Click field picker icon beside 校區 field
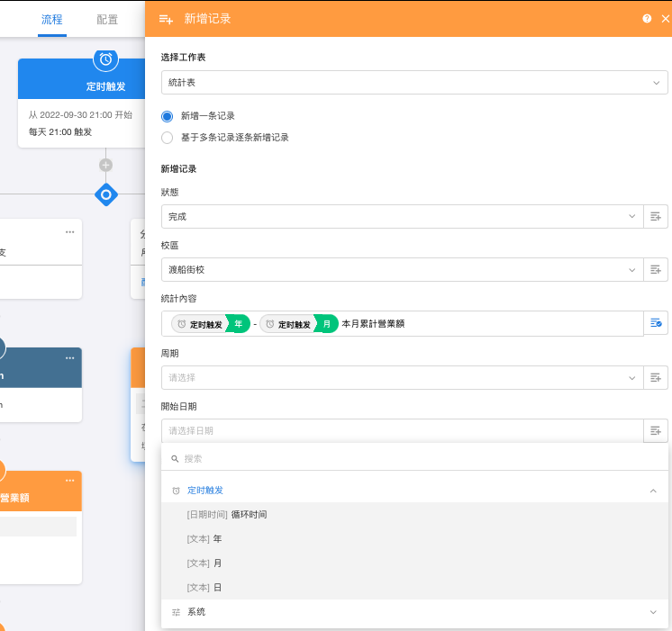This screenshot has width=672, height=631. click(x=656, y=270)
